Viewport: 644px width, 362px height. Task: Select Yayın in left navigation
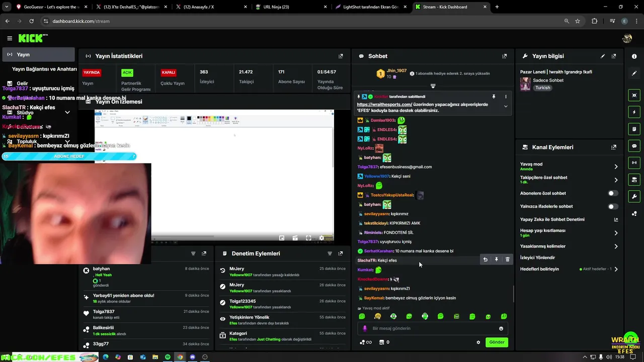pos(38,54)
